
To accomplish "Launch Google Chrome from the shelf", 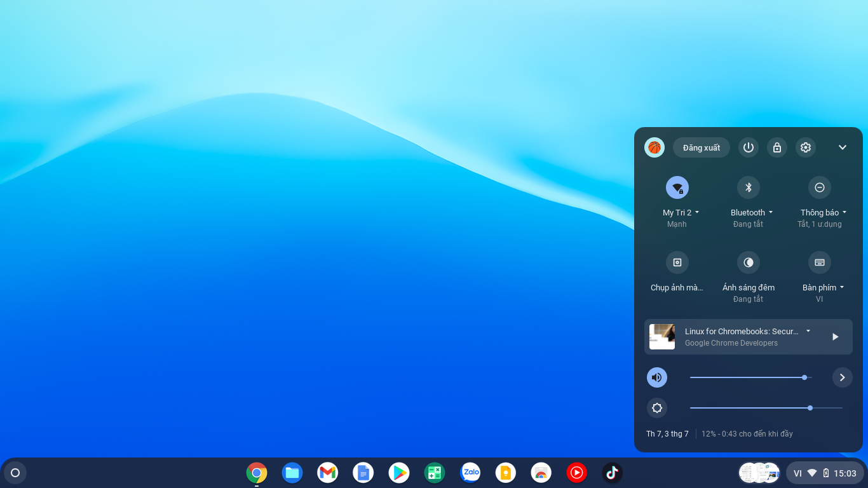I will pos(257,473).
